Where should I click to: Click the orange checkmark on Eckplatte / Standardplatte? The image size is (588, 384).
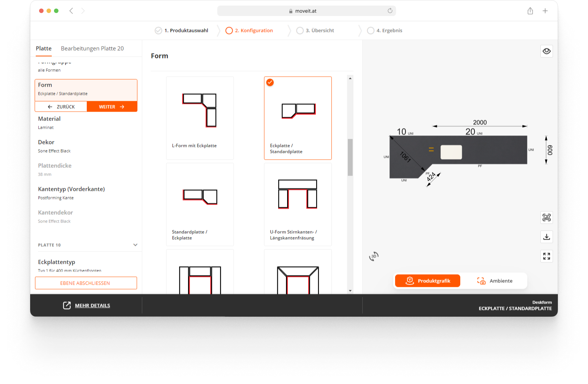pyautogui.click(x=270, y=83)
